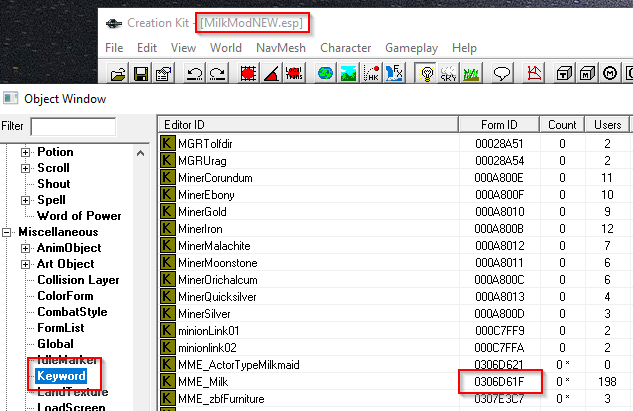Image resolution: width=633 pixels, height=411 pixels.
Task: Click the keyword icon beside MGRTolfdir
Action: coord(168,143)
